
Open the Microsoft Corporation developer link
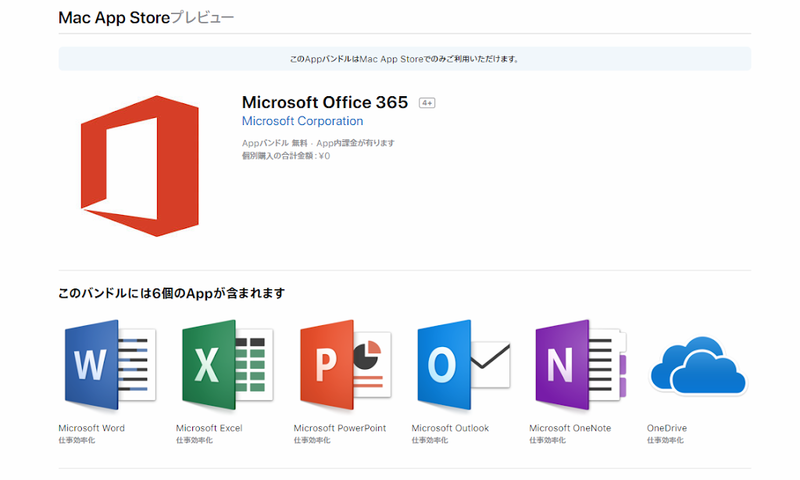click(x=303, y=121)
